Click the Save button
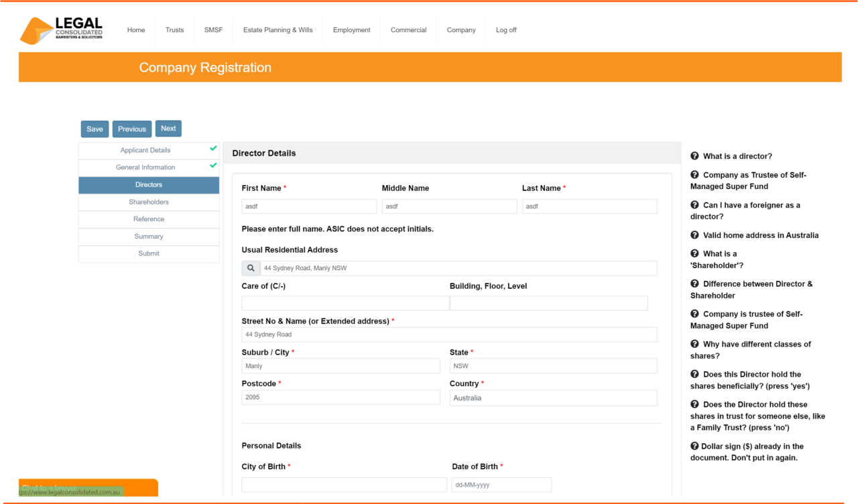 95,129
